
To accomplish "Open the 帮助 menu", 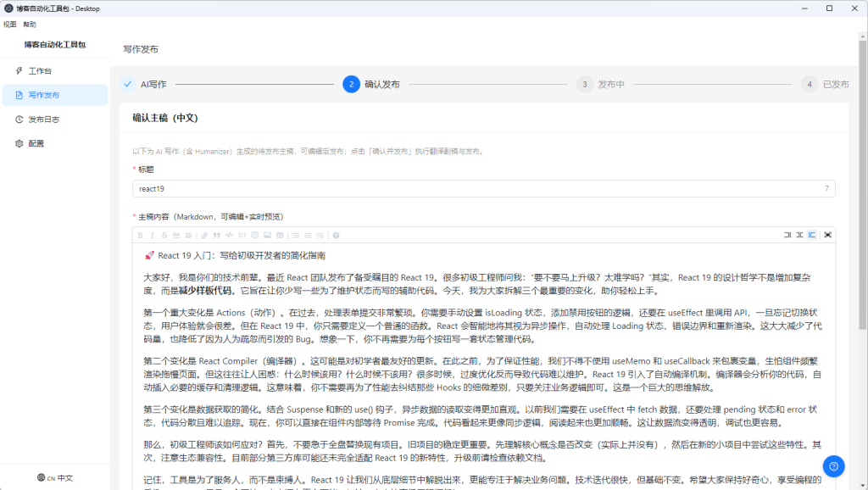I will (x=30, y=25).
